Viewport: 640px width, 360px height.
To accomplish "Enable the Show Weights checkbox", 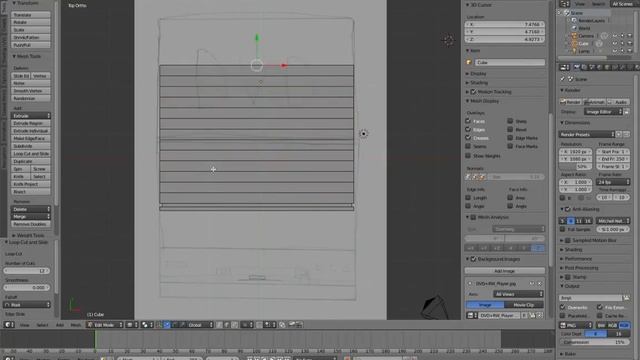I will tap(468, 156).
